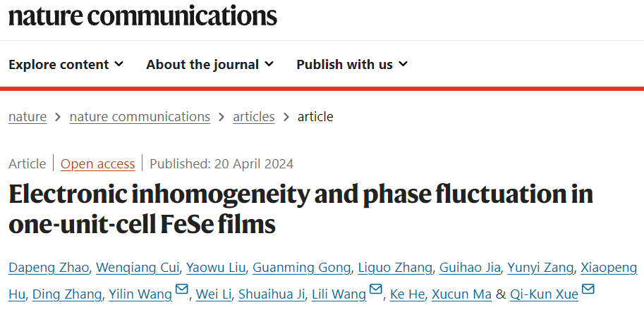
Task: Expand the Explore content menu
Action: (x=66, y=64)
